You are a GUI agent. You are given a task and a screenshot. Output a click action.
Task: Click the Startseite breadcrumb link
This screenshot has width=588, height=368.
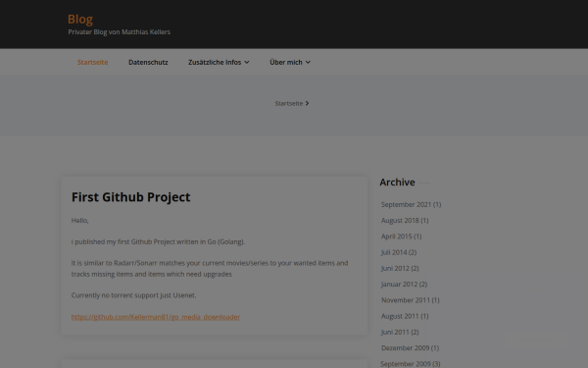tap(289, 103)
